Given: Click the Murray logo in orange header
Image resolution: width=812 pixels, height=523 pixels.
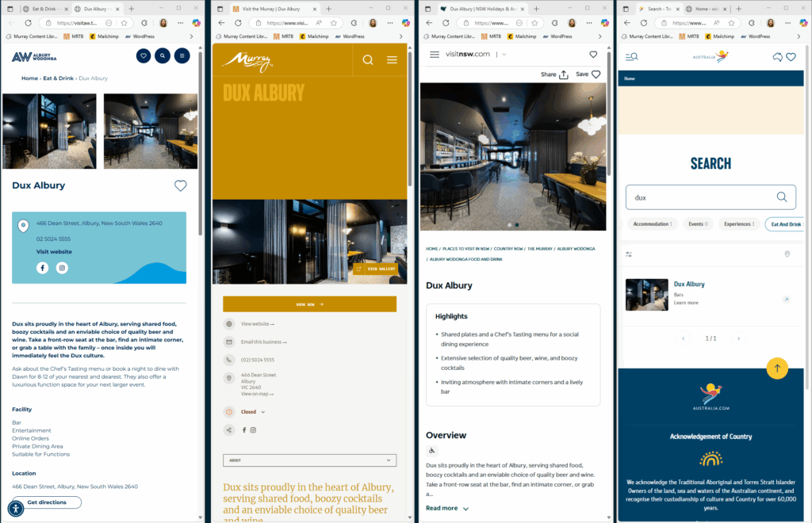Looking at the screenshot, I should coord(247,62).
